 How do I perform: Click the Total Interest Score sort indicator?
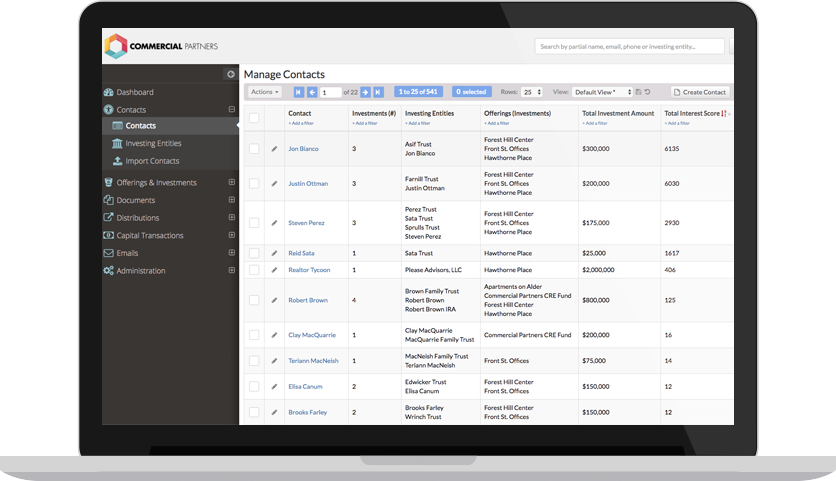(724, 114)
